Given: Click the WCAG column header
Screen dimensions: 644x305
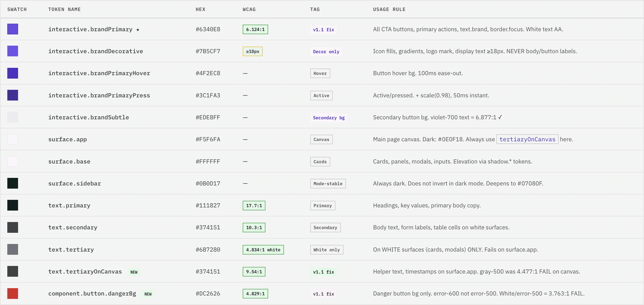Looking at the screenshot, I should click(x=249, y=9).
